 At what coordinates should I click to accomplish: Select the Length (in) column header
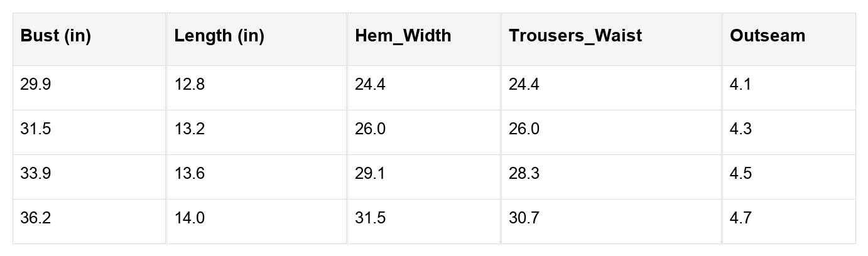(219, 36)
